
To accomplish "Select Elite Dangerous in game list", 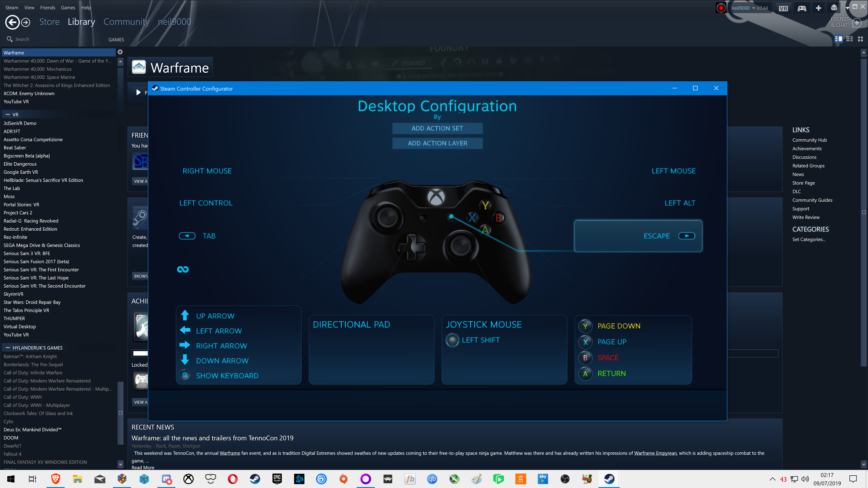I will (x=20, y=164).
